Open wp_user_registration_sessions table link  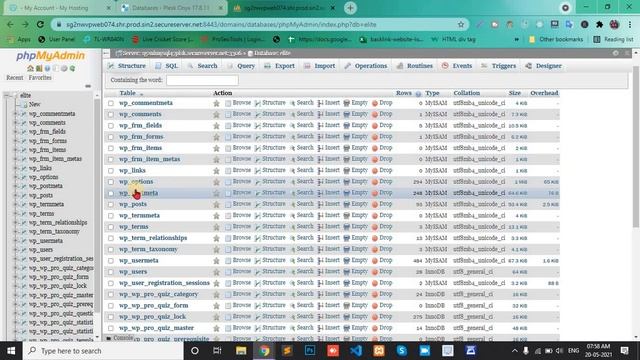[x=164, y=283]
